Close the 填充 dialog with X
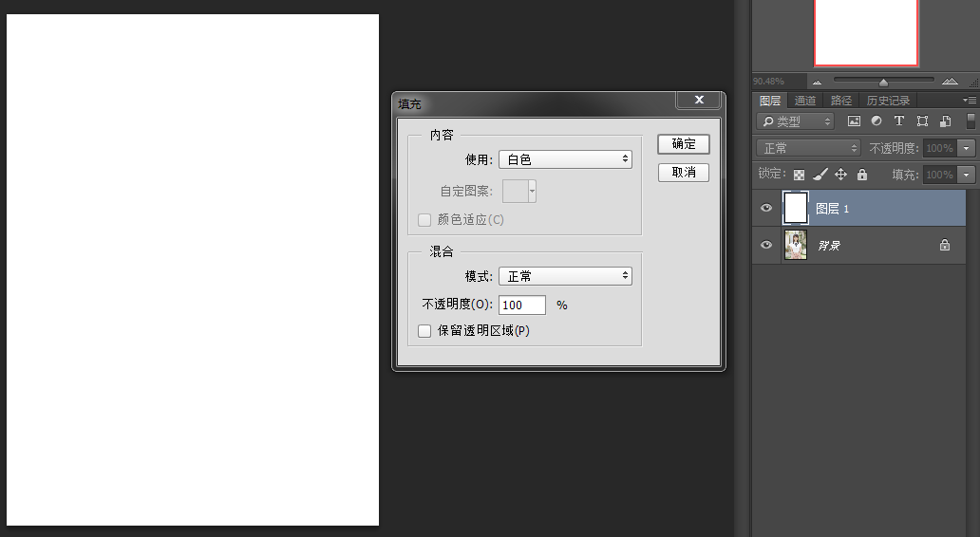Screen dimensions: 980x537 699,100
